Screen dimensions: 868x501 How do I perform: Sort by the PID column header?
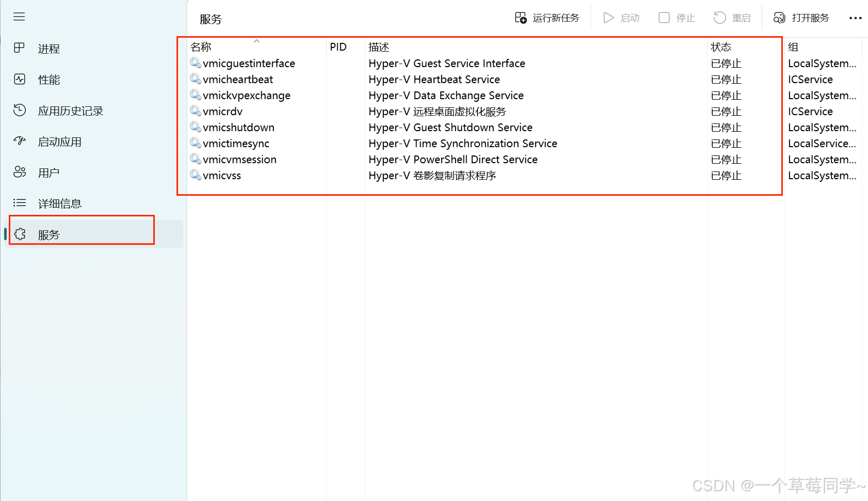338,47
